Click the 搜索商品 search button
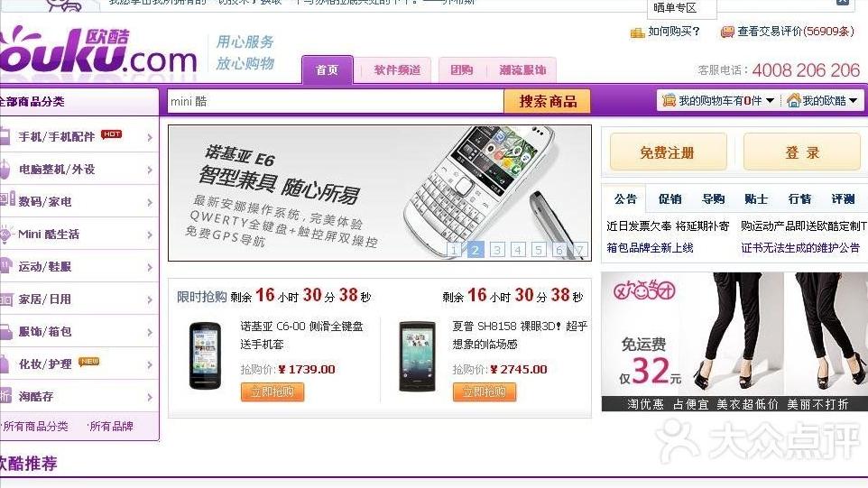 548,101
